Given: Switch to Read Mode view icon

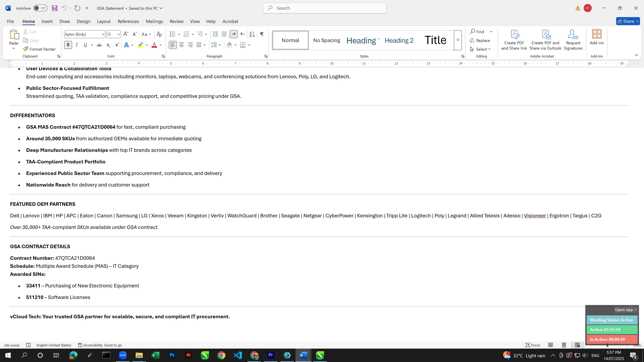Looking at the screenshot, I should [550, 345].
